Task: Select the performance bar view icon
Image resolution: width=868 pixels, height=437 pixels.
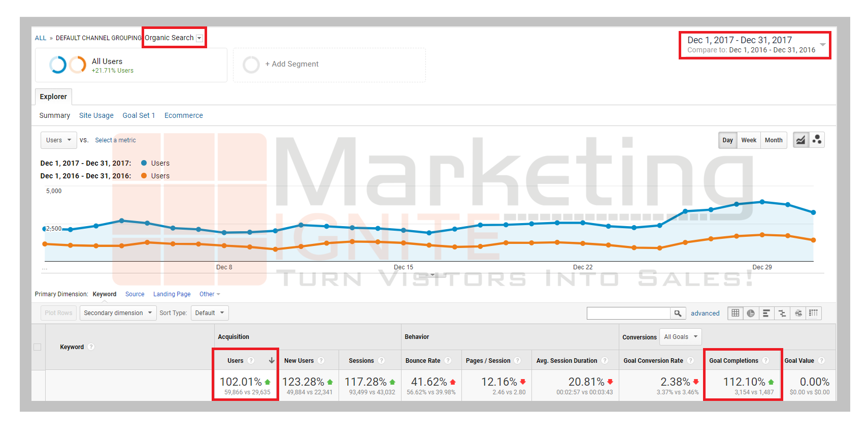Action: coord(766,313)
